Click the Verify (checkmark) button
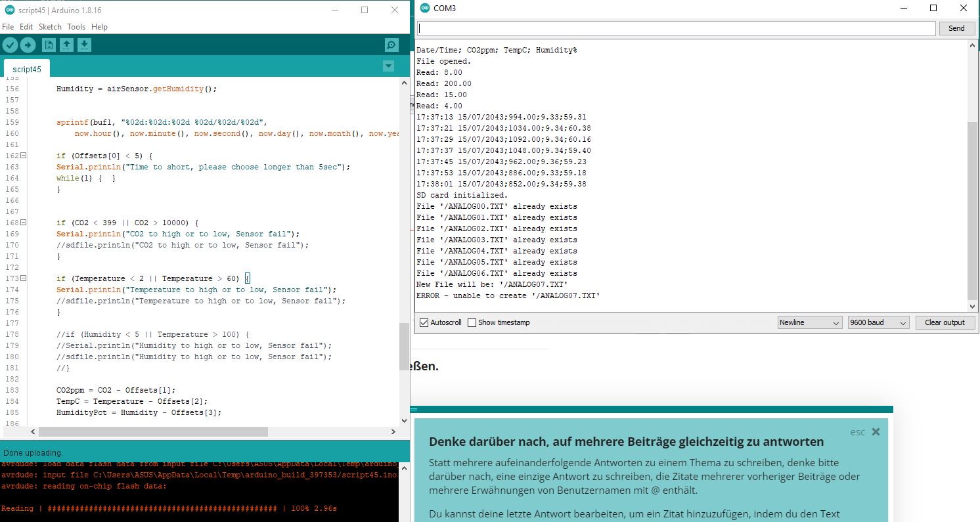Image resolution: width=980 pixels, height=522 pixels. (10, 45)
